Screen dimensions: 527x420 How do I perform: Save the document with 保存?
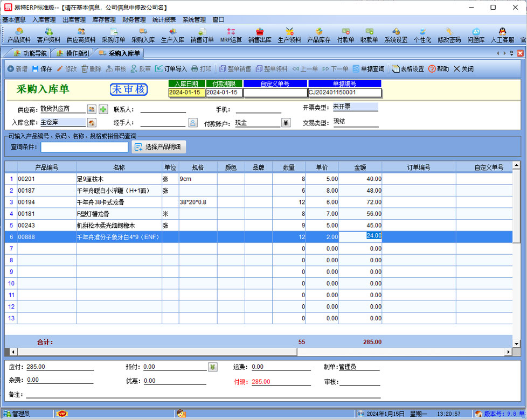[42, 69]
